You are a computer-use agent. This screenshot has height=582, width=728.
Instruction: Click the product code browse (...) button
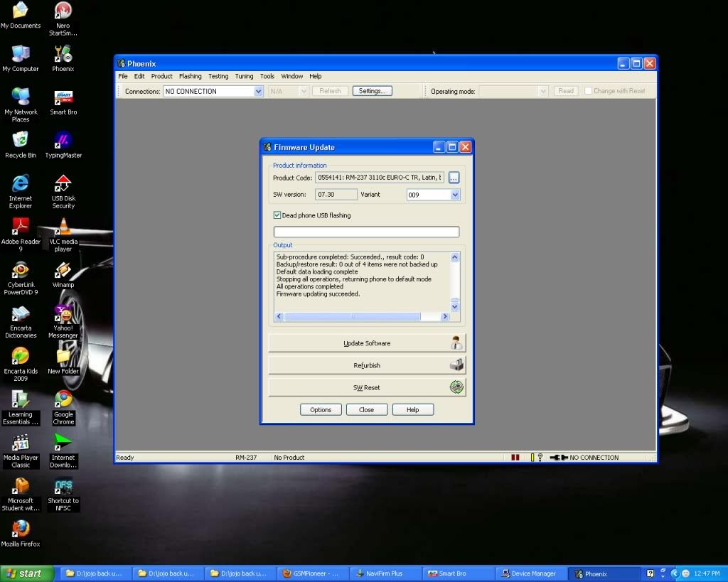(x=454, y=177)
